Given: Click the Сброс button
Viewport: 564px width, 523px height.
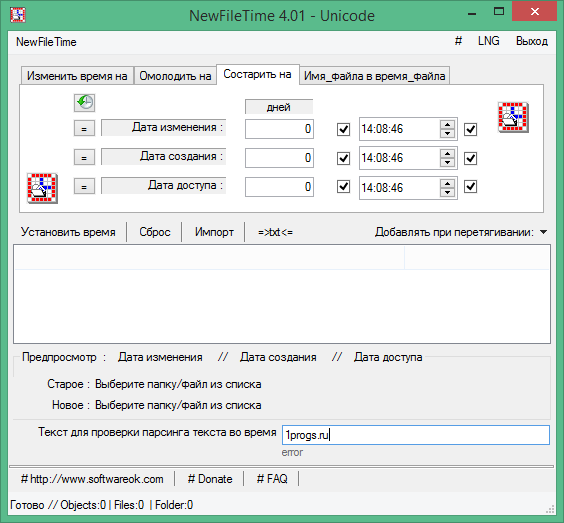Looking at the screenshot, I should (x=155, y=232).
